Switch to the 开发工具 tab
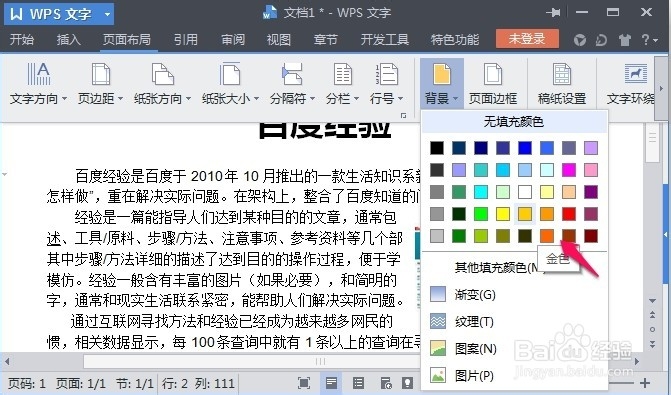The width and height of the screenshot is (671, 395). [384, 40]
